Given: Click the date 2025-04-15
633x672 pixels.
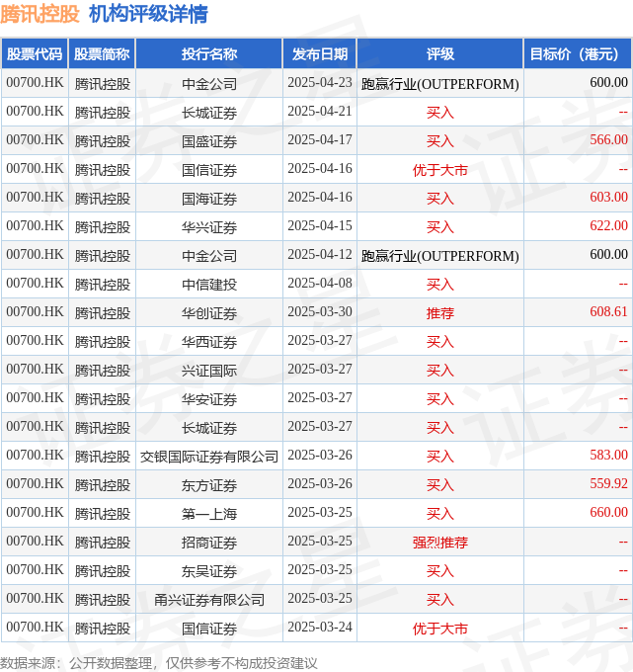Looking at the screenshot, I should coord(320,225).
